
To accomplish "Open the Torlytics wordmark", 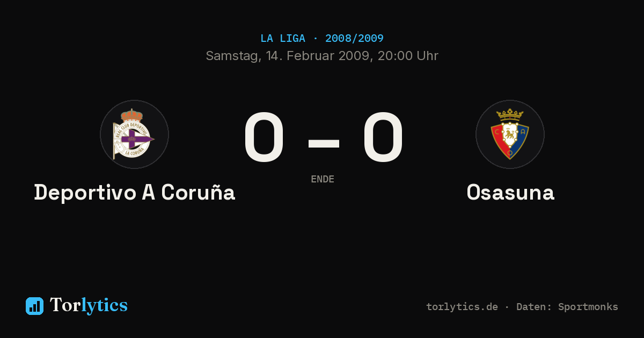I will point(89,305).
